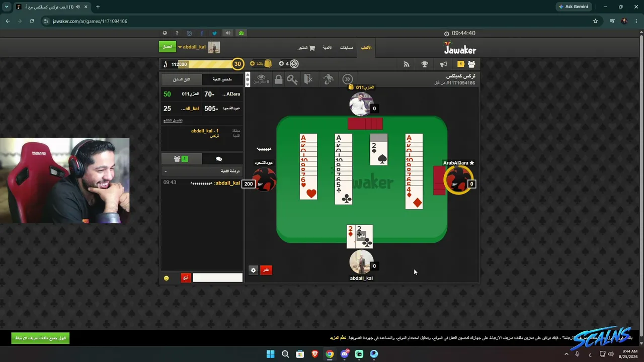The image size is (644, 362).
Task: Click the red send chat button
Action: point(186,278)
